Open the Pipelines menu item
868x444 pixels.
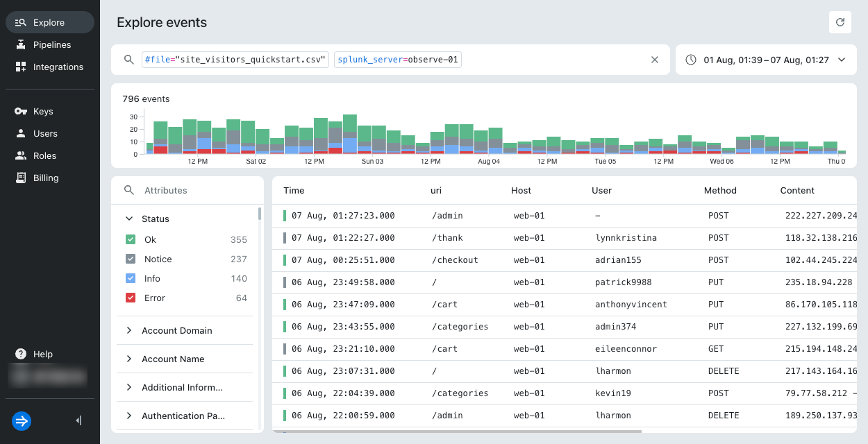(x=50, y=44)
